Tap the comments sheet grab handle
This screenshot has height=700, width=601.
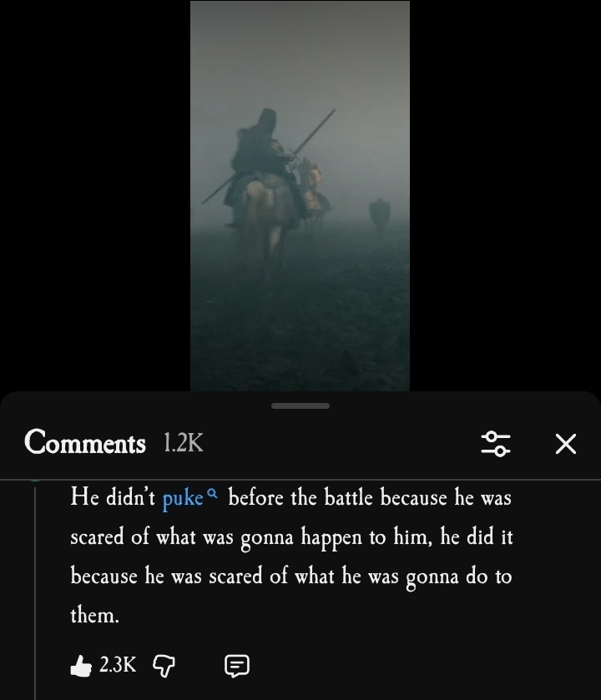coord(300,405)
